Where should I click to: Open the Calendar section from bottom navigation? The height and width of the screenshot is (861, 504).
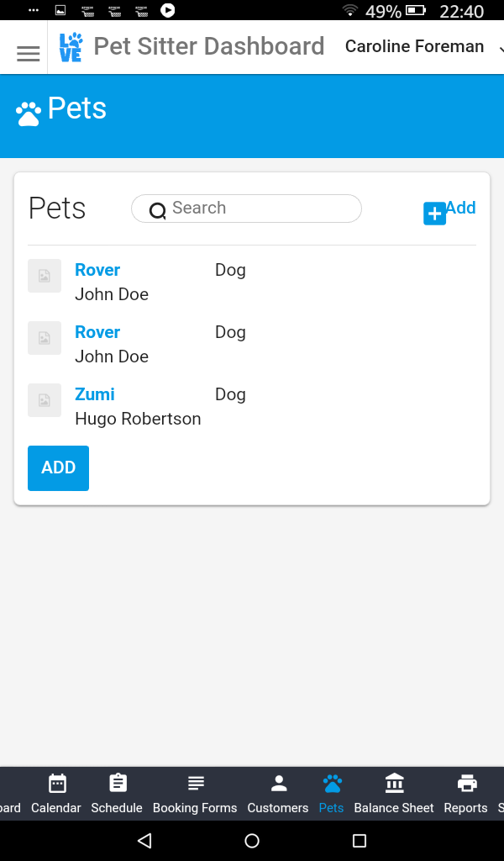[x=55, y=792]
